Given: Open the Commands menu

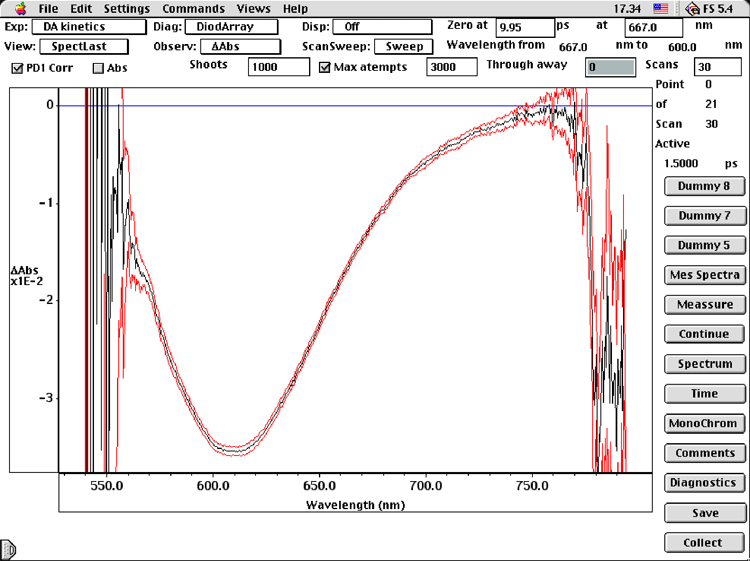Looking at the screenshot, I should point(193,9).
